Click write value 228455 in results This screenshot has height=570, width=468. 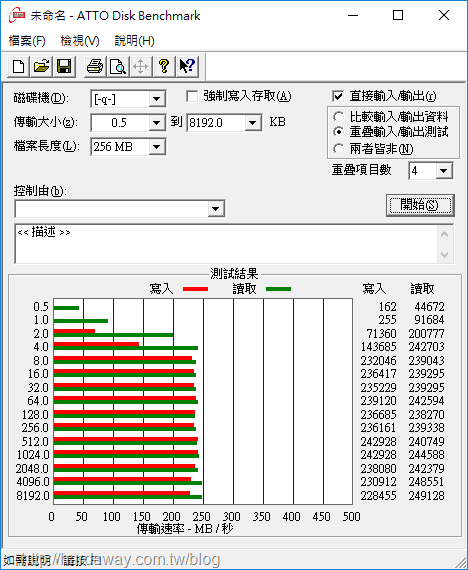point(379,495)
